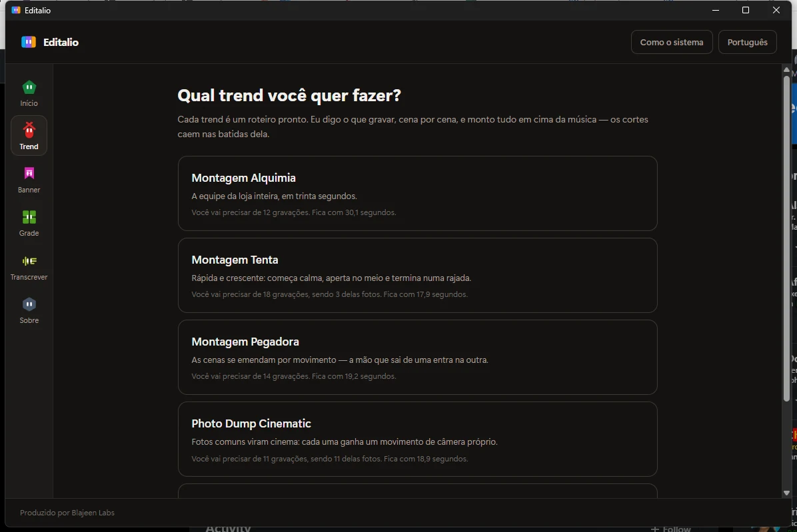Open the Como o sistema theme selector
The image size is (797, 532).
coord(672,42)
